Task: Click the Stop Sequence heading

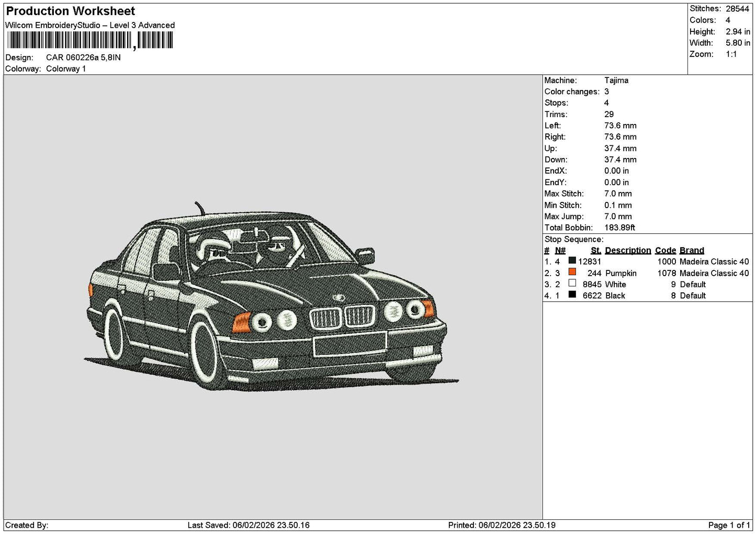Action: [x=574, y=240]
